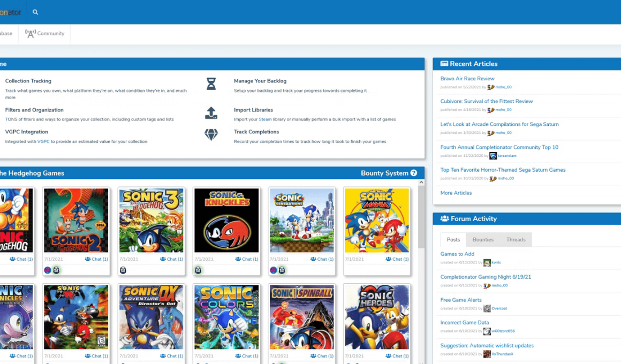Click the blue-pink avatar under Sonic Generations

pyautogui.click(x=273, y=270)
